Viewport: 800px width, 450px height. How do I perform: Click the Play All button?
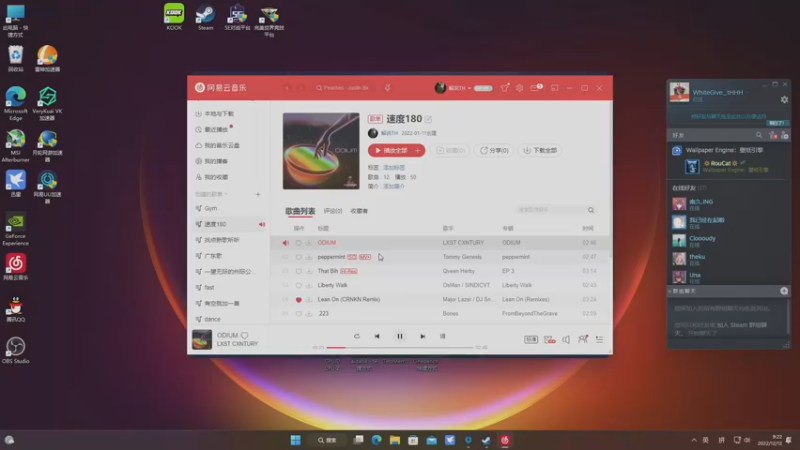pyautogui.click(x=390, y=151)
